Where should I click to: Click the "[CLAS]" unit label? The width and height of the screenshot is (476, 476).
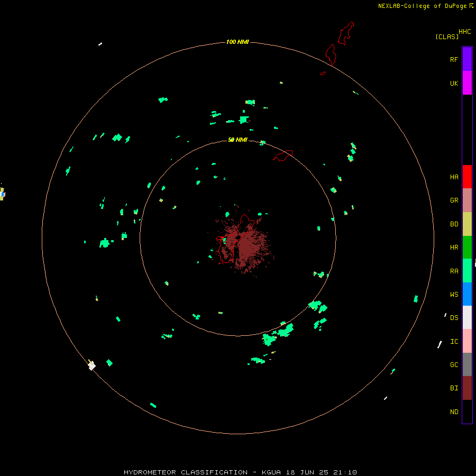pos(447,36)
